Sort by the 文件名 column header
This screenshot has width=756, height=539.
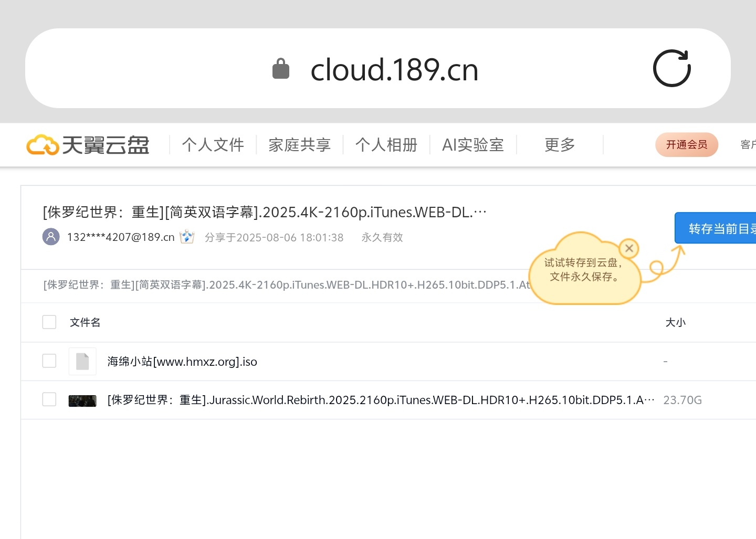point(85,322)
